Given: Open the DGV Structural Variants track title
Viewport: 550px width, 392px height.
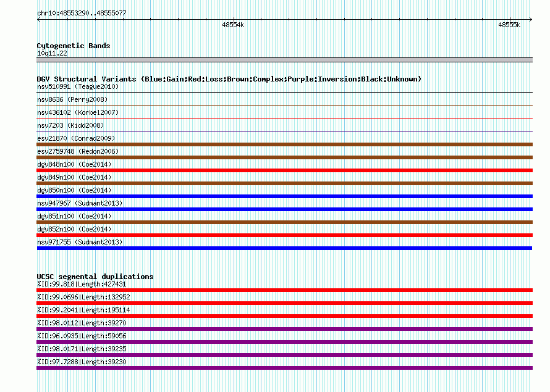Looking at the screenshot, I should coord(229,79).
